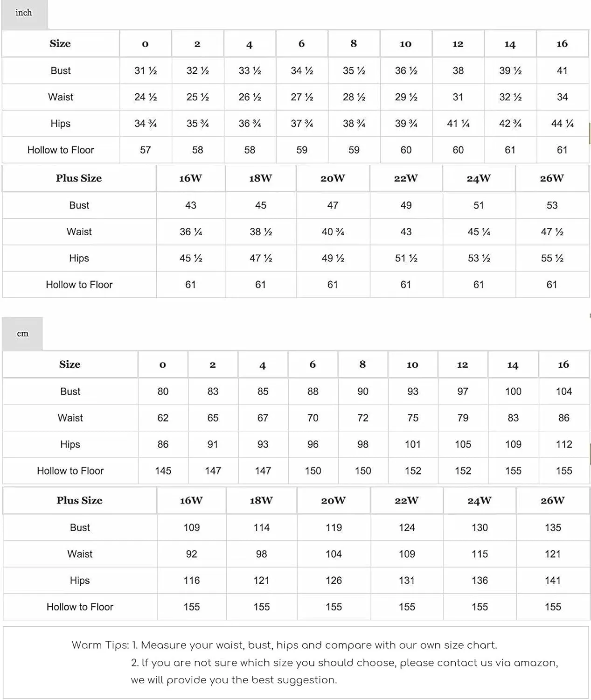Select Hips 126 cell for 20W
This screenshot has height=700, width=591.
coord(334,581)
